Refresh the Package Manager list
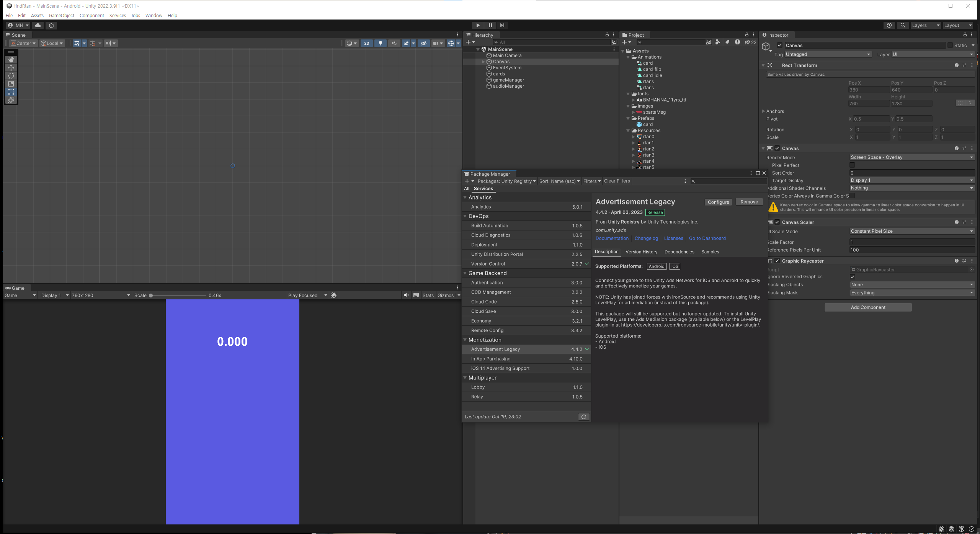Image resolution: width=980 pixels, height=534 pixels. tap(584, 417)
